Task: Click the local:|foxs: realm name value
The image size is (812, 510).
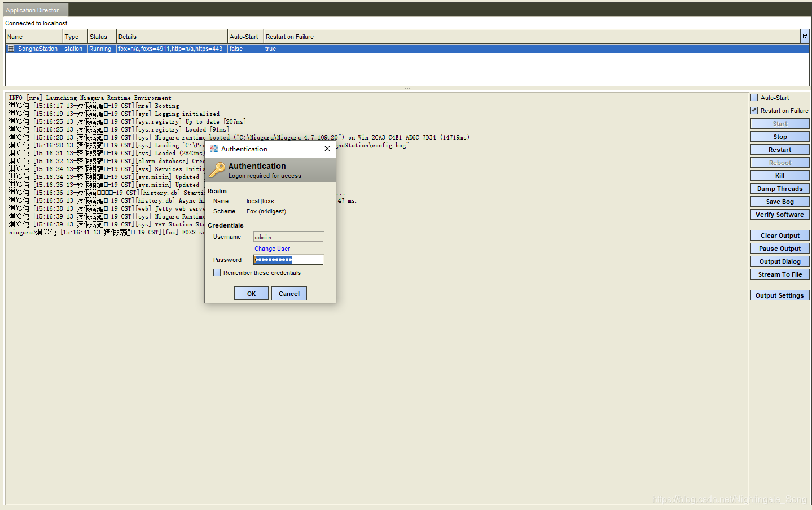Action: point(261,201)
